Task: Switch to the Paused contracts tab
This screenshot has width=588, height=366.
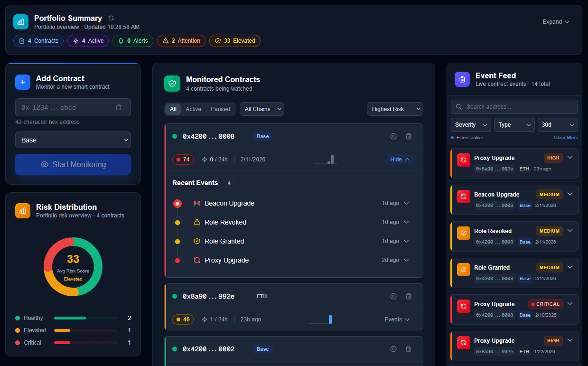Action: [220, 109]
